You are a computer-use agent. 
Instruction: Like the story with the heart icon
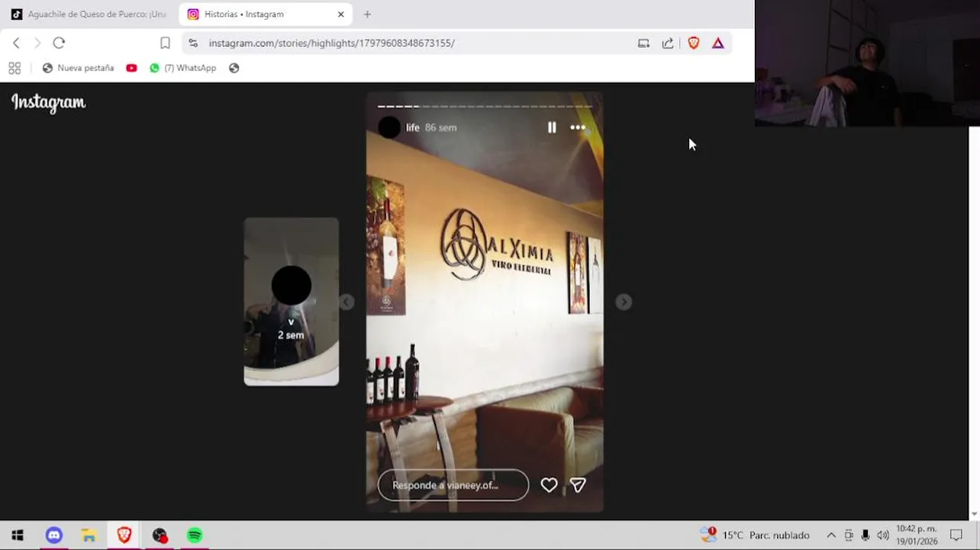549,485
